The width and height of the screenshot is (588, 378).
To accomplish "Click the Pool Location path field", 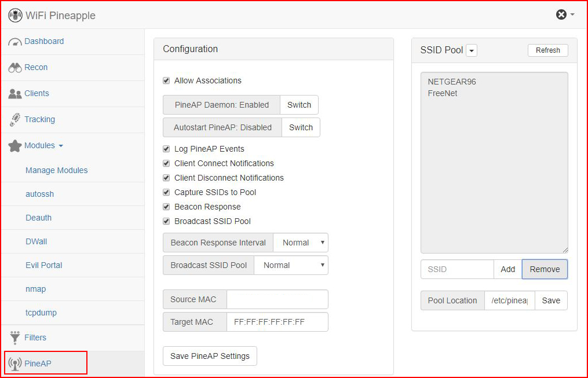I will (510, 300).
